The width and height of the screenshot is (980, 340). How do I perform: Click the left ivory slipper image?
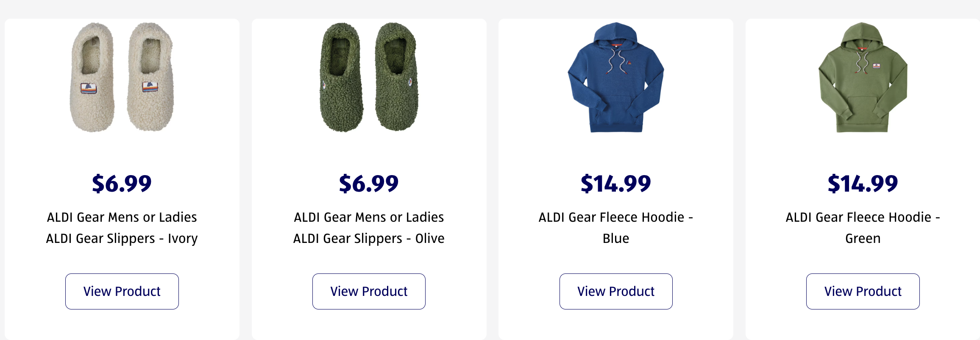[92, 78]
